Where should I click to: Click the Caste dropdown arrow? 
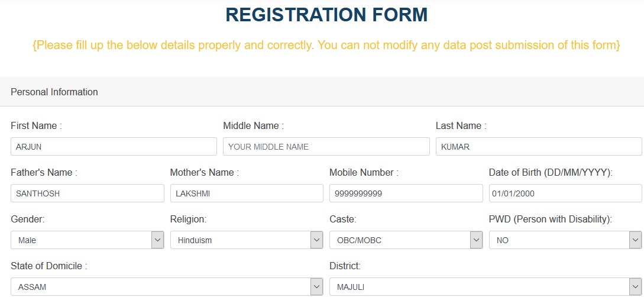click(476, 240)
